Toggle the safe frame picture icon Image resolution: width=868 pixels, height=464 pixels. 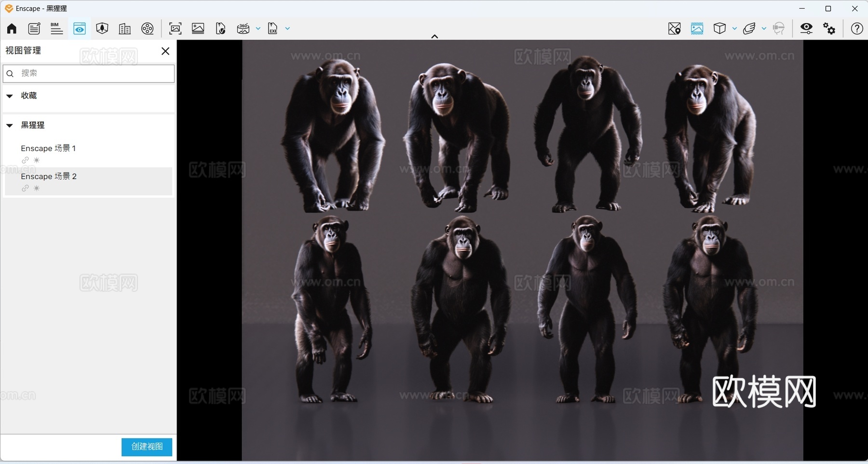pyautogui.click(x=697, y=29)
